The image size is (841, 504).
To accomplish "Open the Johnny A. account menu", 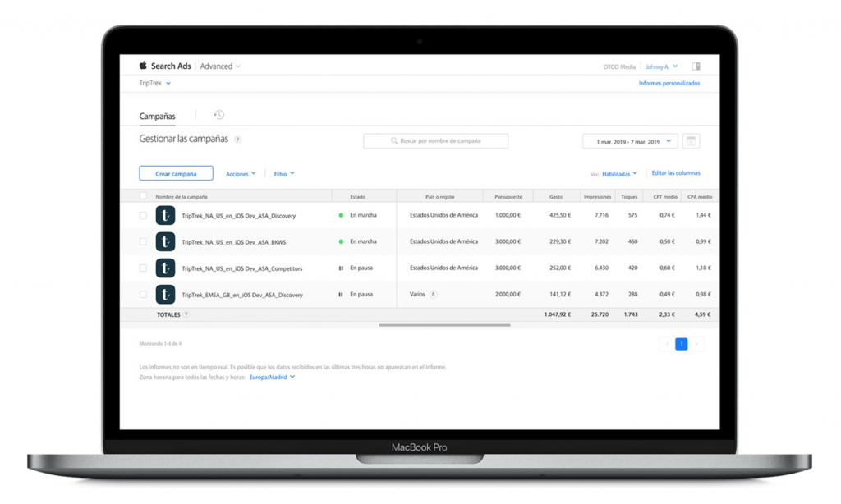I will (661, 67).
